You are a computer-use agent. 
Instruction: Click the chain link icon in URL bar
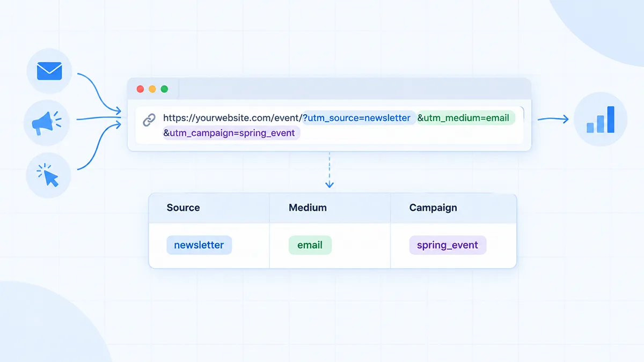click(x=149, y=120)
